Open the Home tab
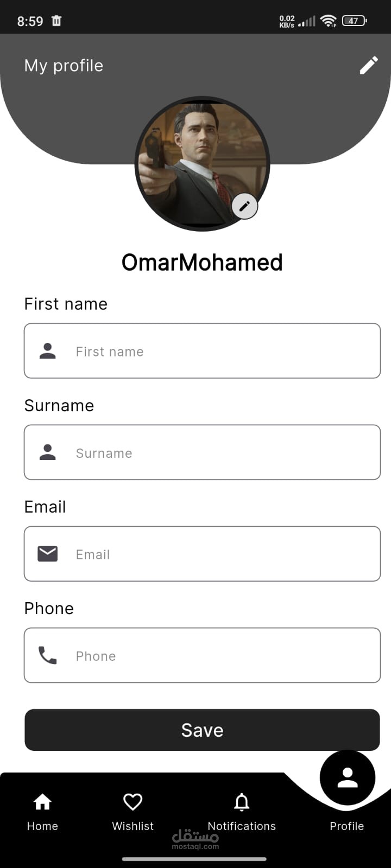This screenshot has height=868, width=391. 42,811
